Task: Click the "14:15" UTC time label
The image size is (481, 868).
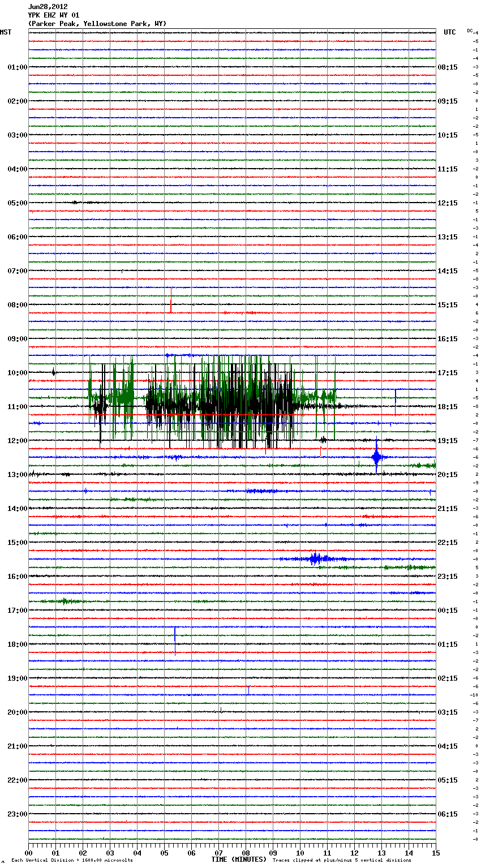Action: (448, 271)
